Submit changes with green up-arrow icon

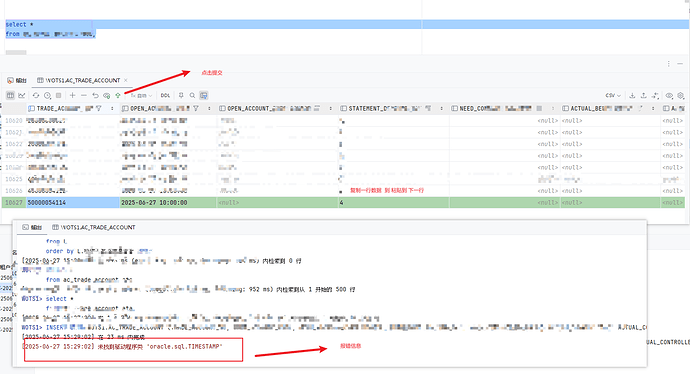[x=118, y=95]
